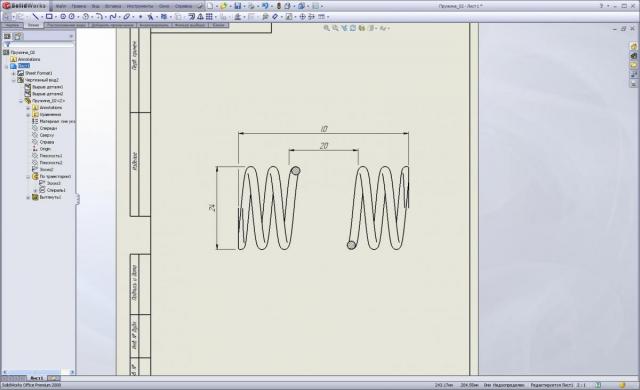
Task: Select the Лист1 sheet tab at bottom
Action: (x=36, y=378)
